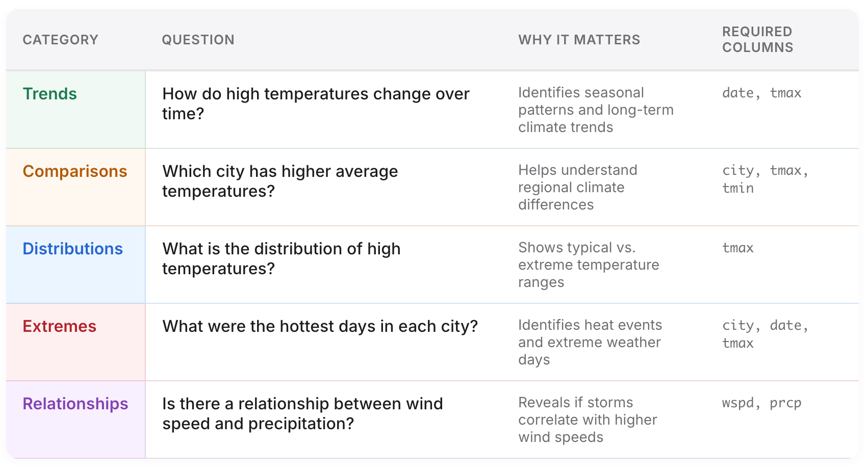The image size is (868, 471).
Task: Click the 'date, tmax' columns cell
Action: point(761,93)
